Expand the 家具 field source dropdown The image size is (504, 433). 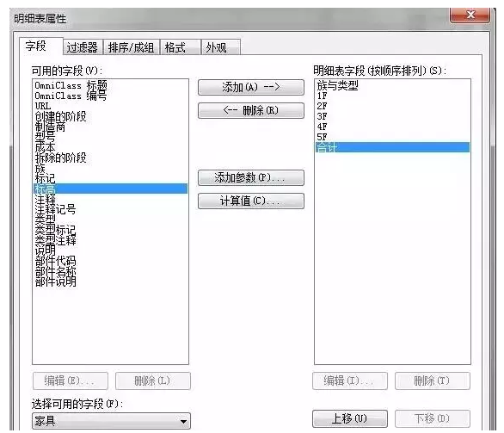[111, 421]
